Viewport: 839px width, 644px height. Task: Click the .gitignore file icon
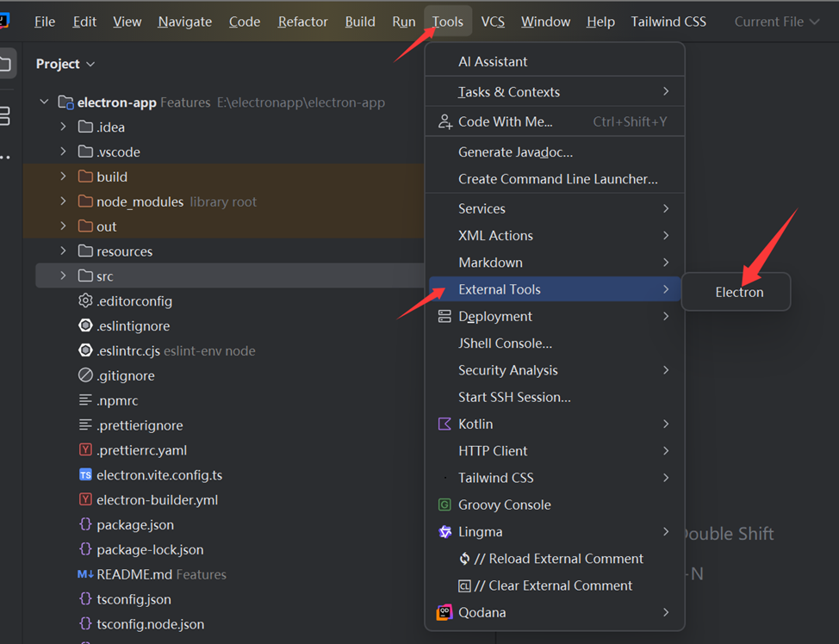(x=85, y=375)
